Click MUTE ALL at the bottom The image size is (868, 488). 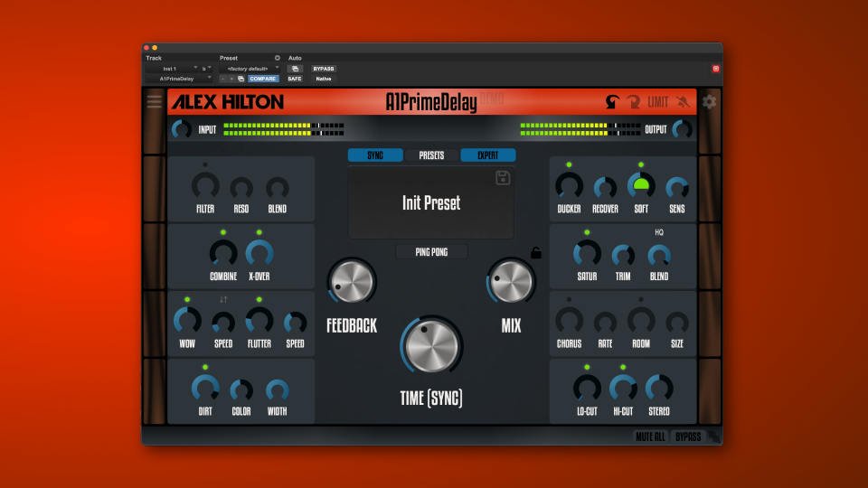coord(650,437)
